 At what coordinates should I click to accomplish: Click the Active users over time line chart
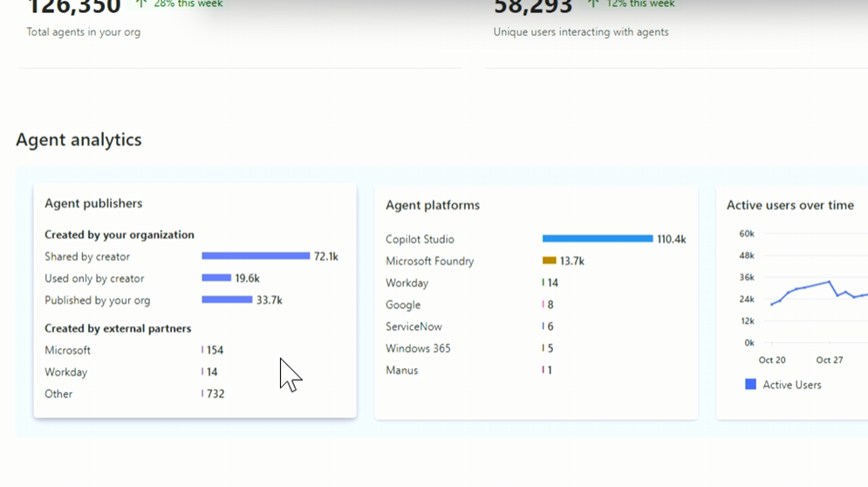pos(811,292)
